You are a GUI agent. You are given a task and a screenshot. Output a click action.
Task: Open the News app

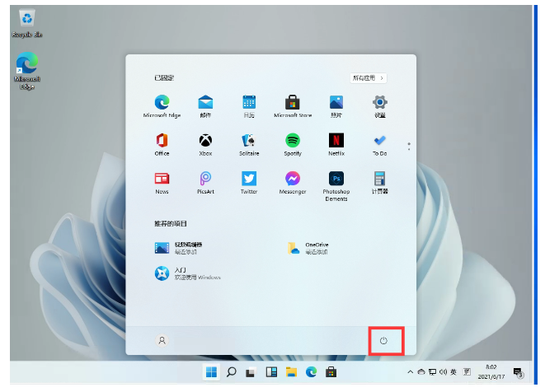pyautogui.click(x=162, y=182)
